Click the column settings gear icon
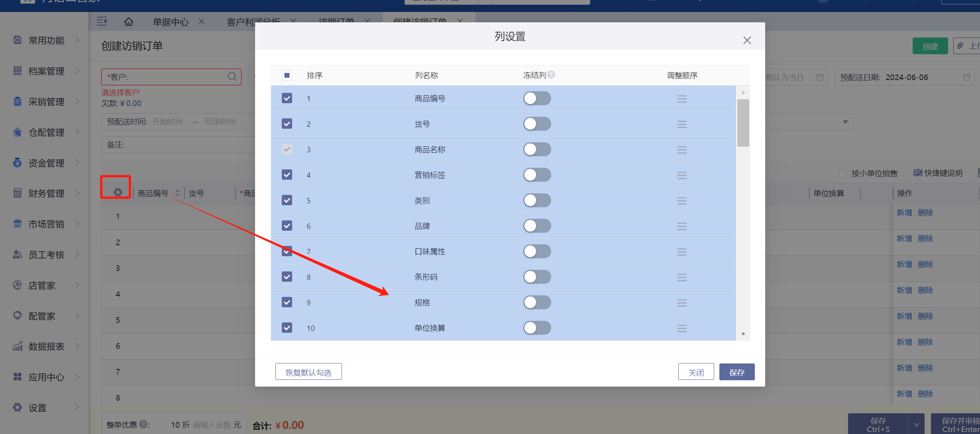 [118, 192]
